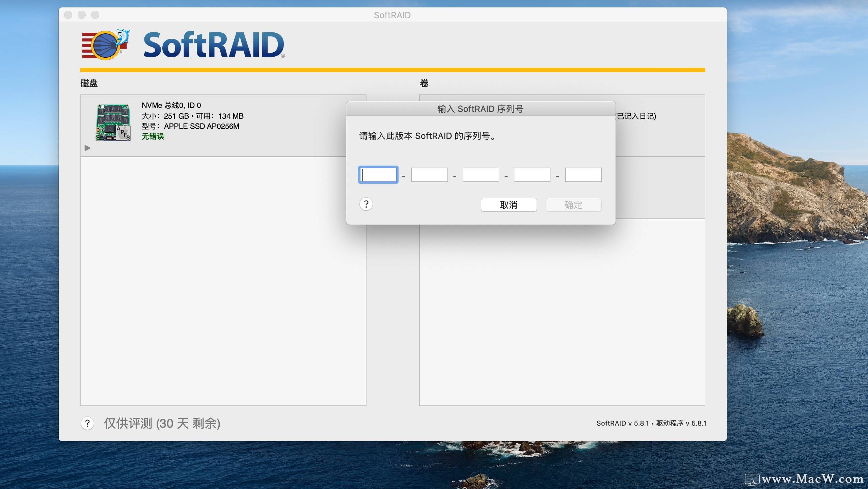868x489 pixels.
Task: Click the 磁盘 column heading
Action: pos(89,83)
